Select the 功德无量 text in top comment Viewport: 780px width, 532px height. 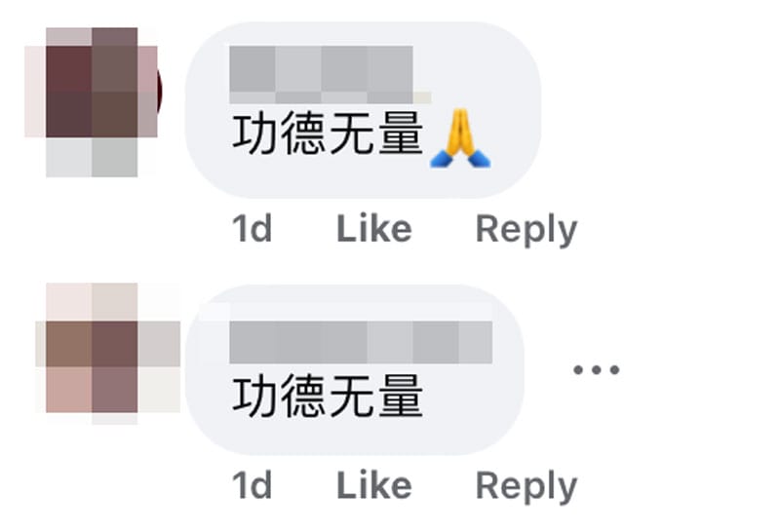(x=328, y=133)
